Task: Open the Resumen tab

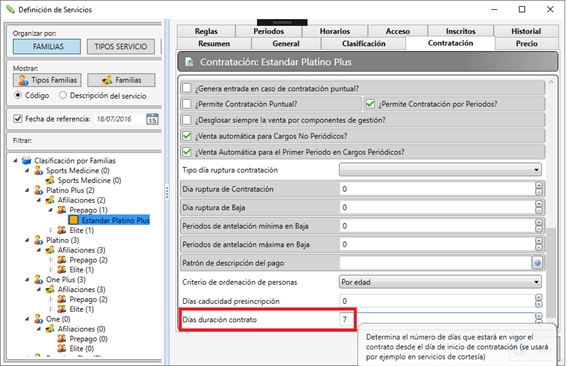Action: pos(214,43)
